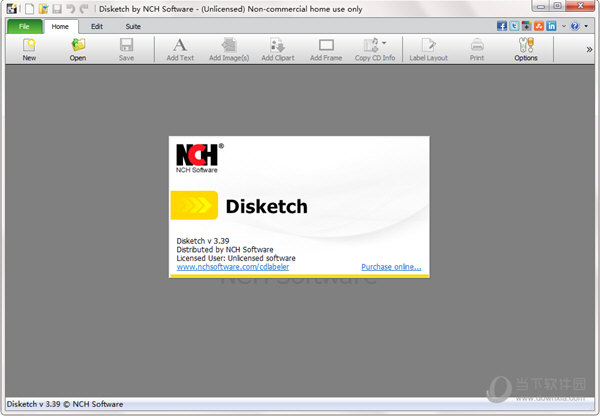Open the www.nchsoftware.com/cdlabeler link
Viewport: 600px width, 416px height.
219,267
